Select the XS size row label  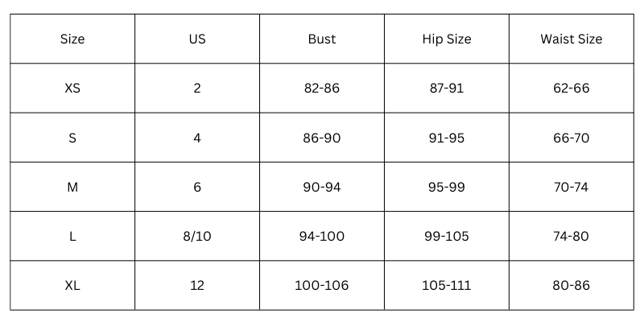pyautogui.click(x=72, y=89)
